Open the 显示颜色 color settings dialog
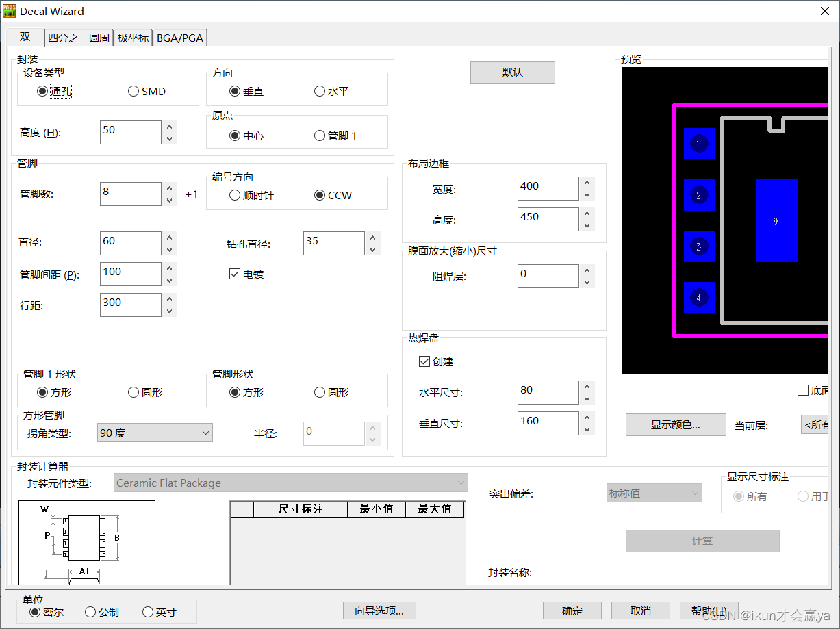Screen dimensions: 840x629 [x=675, y=425]
